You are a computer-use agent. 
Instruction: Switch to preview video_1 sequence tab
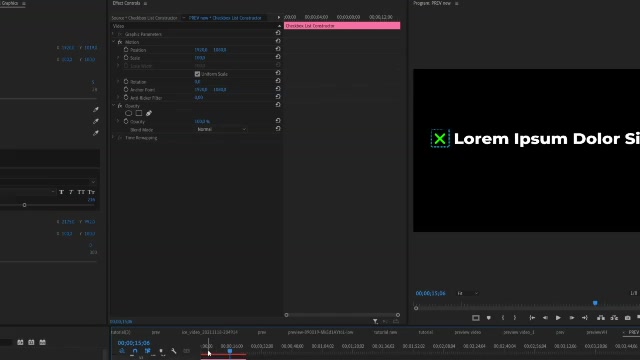tap(519, 332)
